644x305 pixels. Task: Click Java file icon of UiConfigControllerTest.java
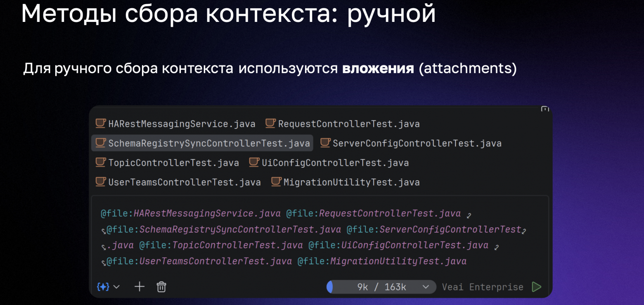(x=254, y=162)
